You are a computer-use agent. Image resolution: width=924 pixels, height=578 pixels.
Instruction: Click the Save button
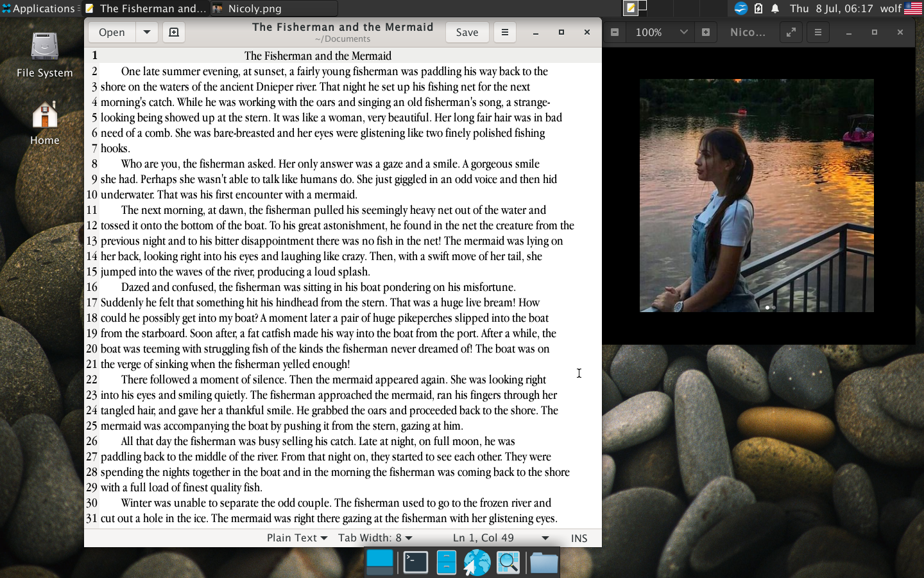(x=466, y=32)
